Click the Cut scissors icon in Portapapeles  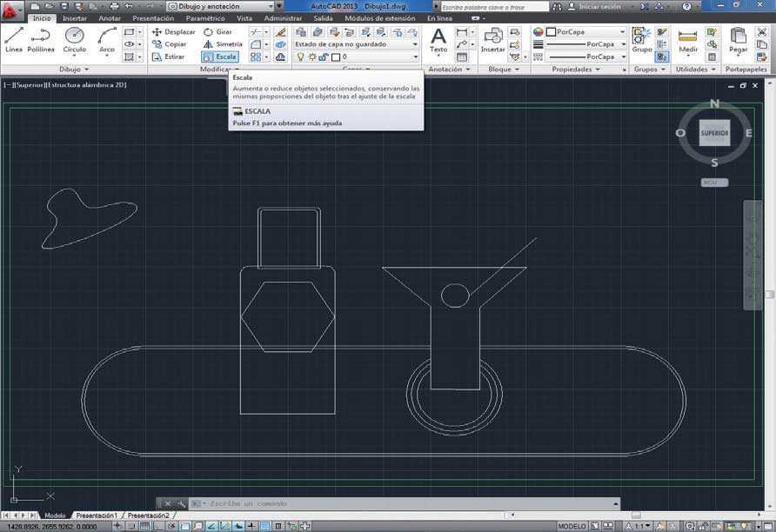[x=762, y=31]
